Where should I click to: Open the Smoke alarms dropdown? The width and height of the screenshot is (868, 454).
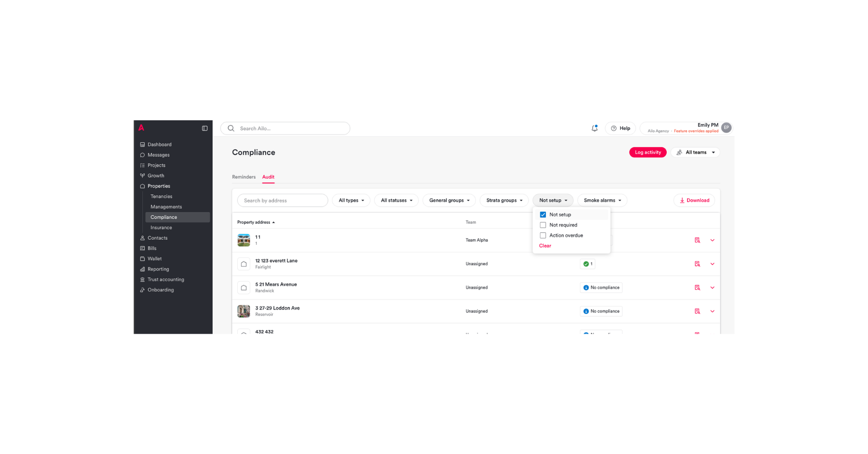(x=602, y=200)
